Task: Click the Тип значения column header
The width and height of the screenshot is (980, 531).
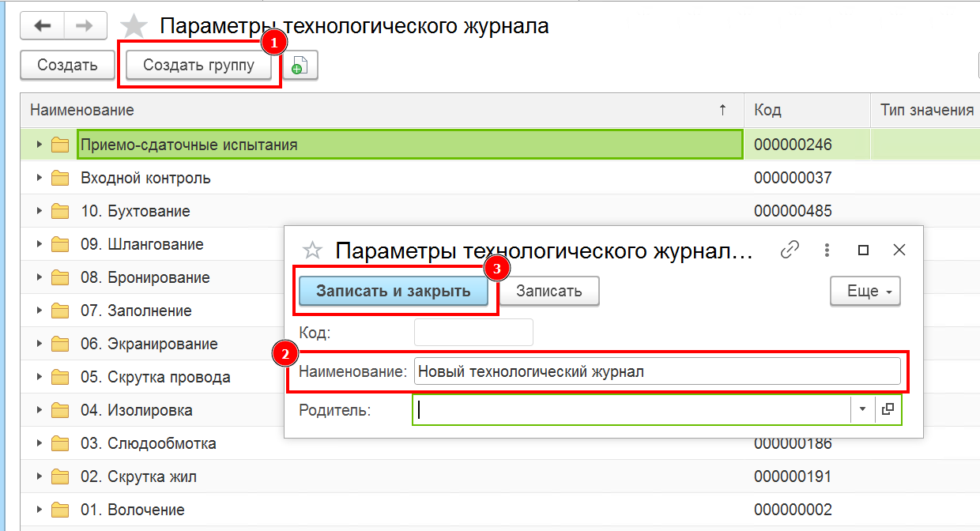Action: (x=925, y=110)
